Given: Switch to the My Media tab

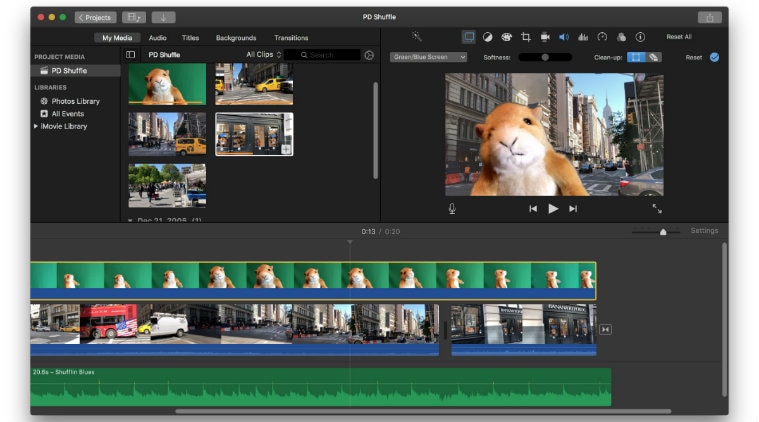Looking at the screenshot, I should coord(117,38).
